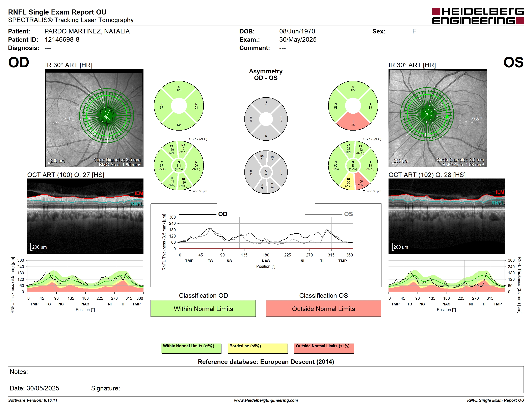532x411 pixels.
Task: Select Reference database: European Descent (2014) text
Action: click(x=266, y=362)
